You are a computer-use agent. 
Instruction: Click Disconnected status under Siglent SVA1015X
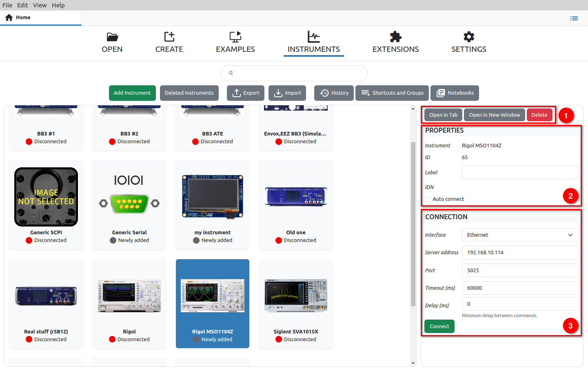(x=300, y=340)
